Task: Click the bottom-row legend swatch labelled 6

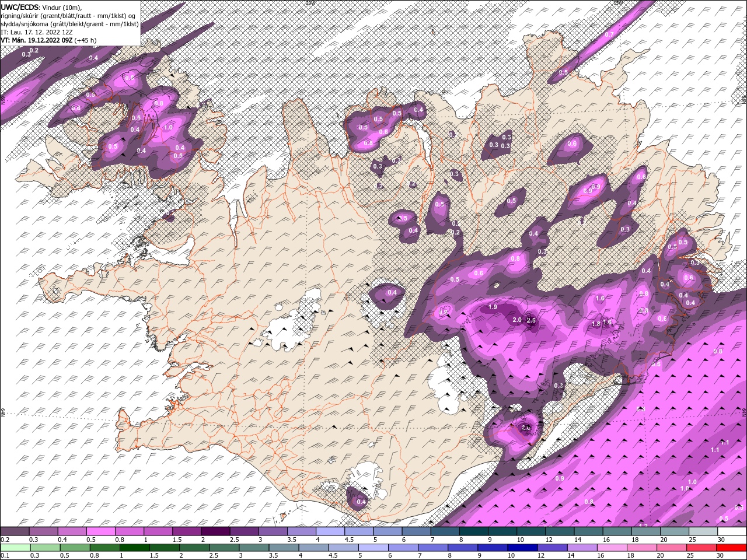Action: pos(402,548)
